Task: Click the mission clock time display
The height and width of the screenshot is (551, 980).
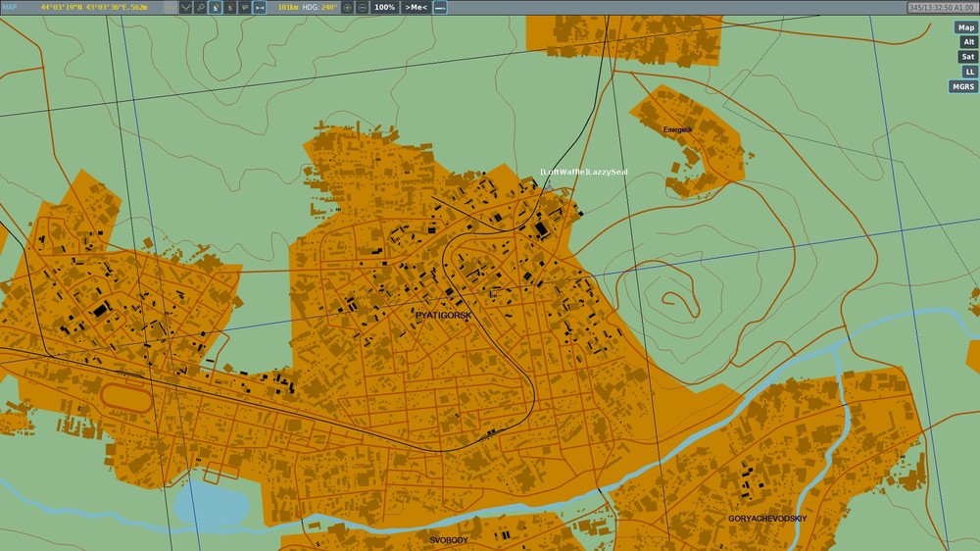Action: (x=941, y=7)
